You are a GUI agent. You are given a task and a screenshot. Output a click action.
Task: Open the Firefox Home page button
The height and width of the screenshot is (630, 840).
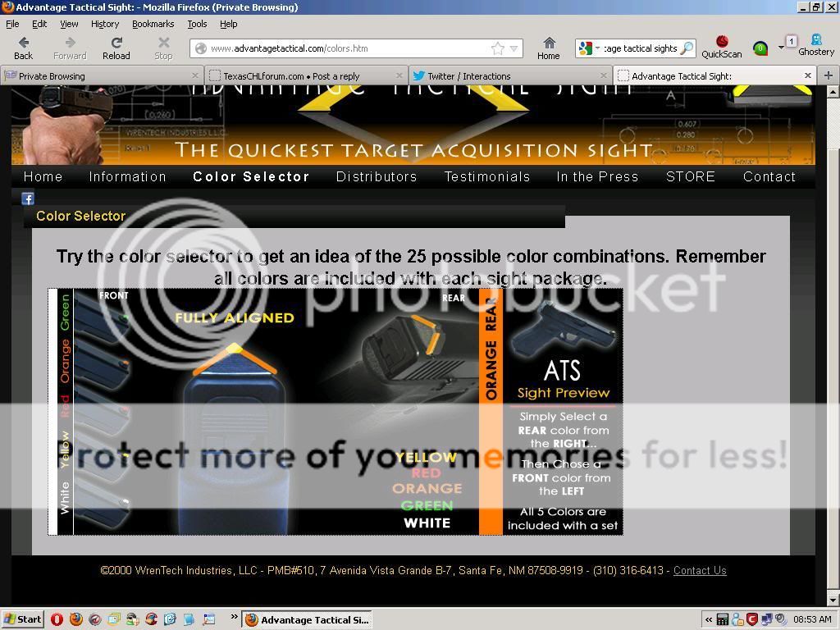click(x=549, y=48)
